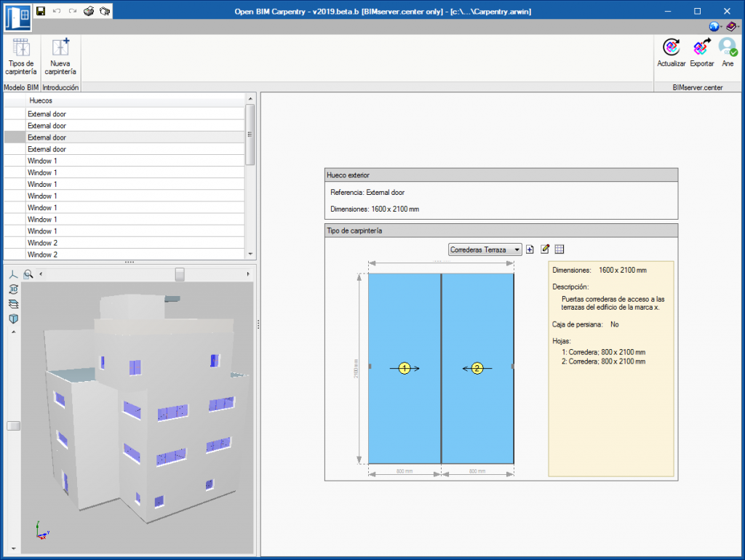This screenshot has width=745, height=560.
Task: Click the horizontal slider thumb above 3D view
Action: coord(180,274)
